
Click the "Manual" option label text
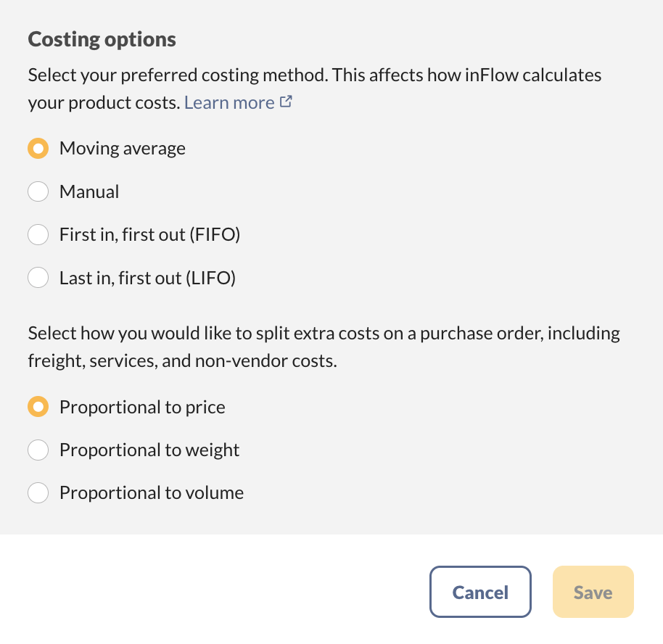point(89,192)
